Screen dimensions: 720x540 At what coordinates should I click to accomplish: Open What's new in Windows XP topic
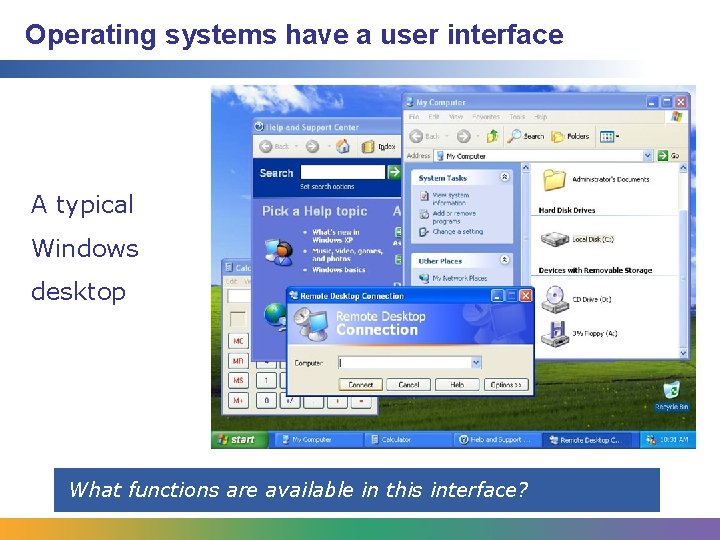pos(336,236)
